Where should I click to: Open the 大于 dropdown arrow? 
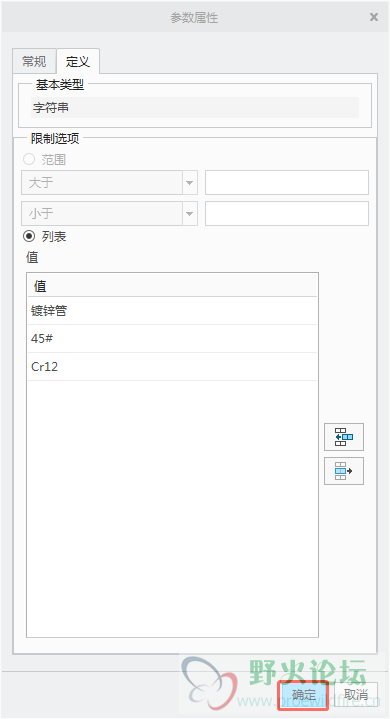point(190,183)
